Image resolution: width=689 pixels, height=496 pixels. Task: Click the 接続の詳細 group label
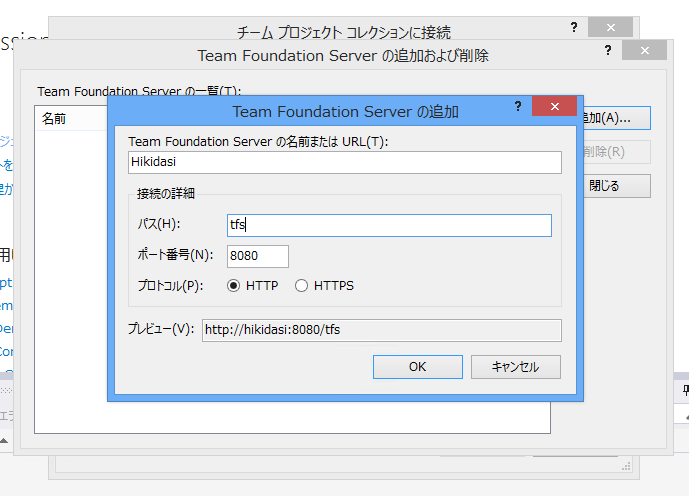pos(166,193)
